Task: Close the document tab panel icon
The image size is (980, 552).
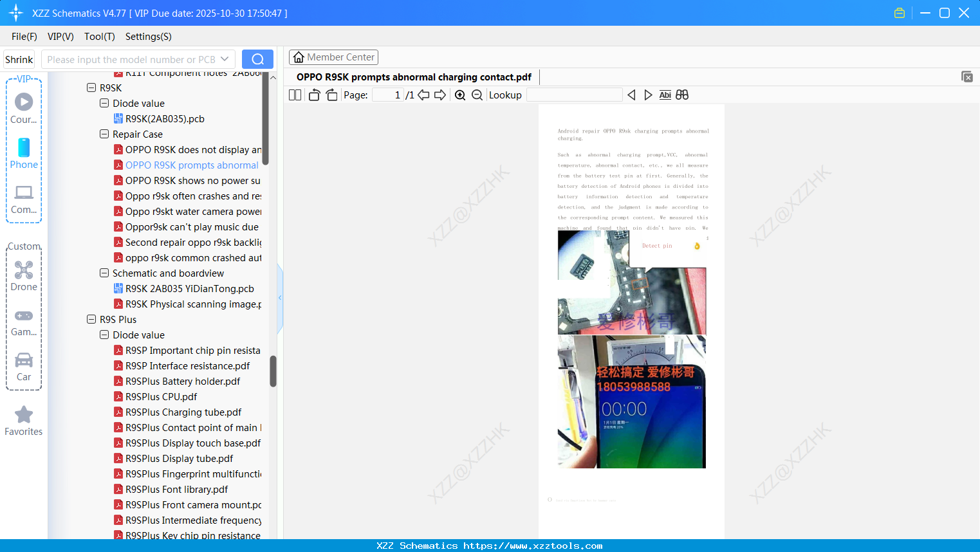Action: coord(966,77)
